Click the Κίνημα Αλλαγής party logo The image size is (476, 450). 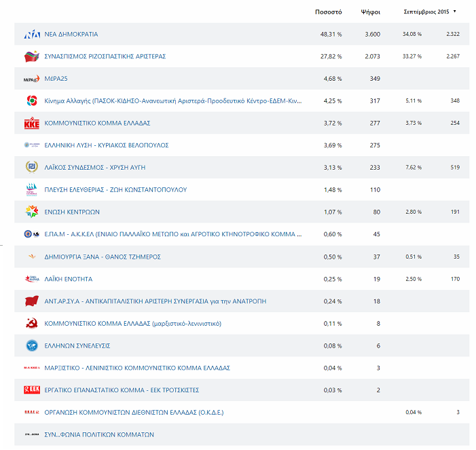tap(32, 101)
